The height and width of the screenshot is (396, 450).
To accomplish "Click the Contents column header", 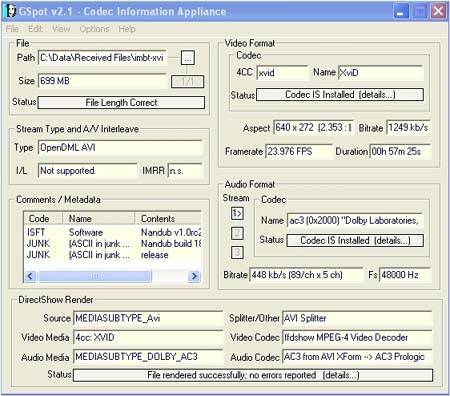I will [168, 219].
